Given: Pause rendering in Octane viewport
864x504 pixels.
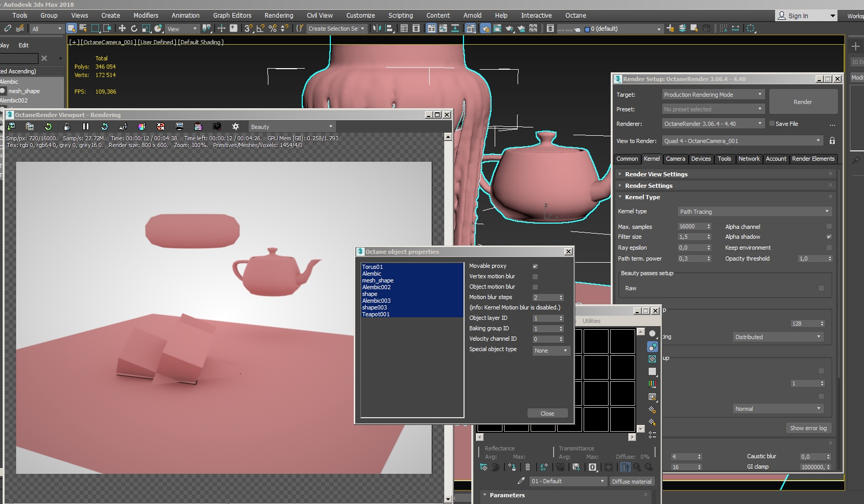Looking at the screenshot, I should [86, 126].
